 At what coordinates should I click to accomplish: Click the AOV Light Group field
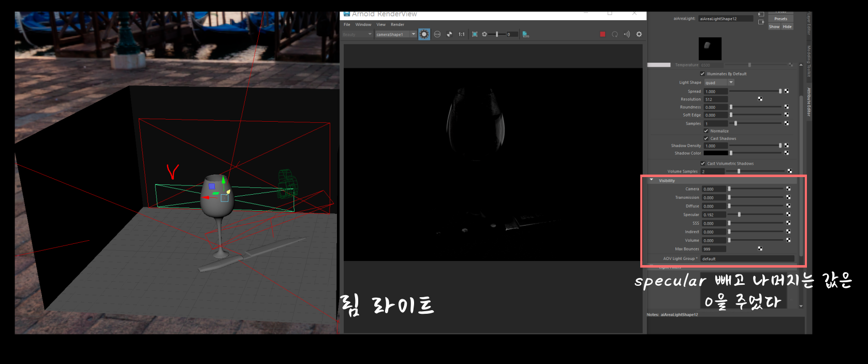[748, 258]
